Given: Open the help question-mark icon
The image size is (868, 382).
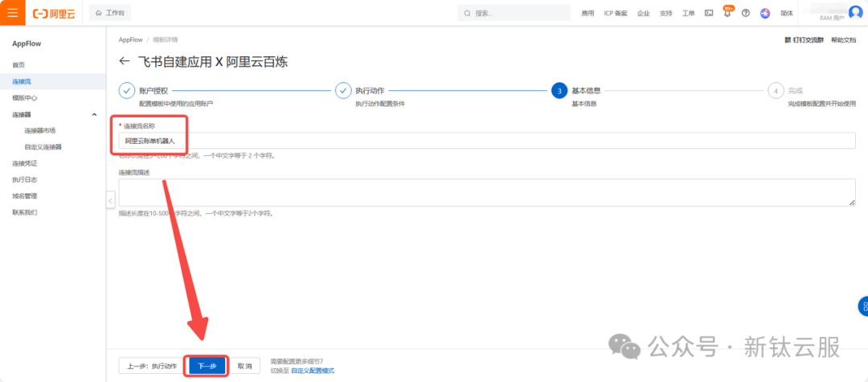Looking at the screenshot, I should click(746, 14).
